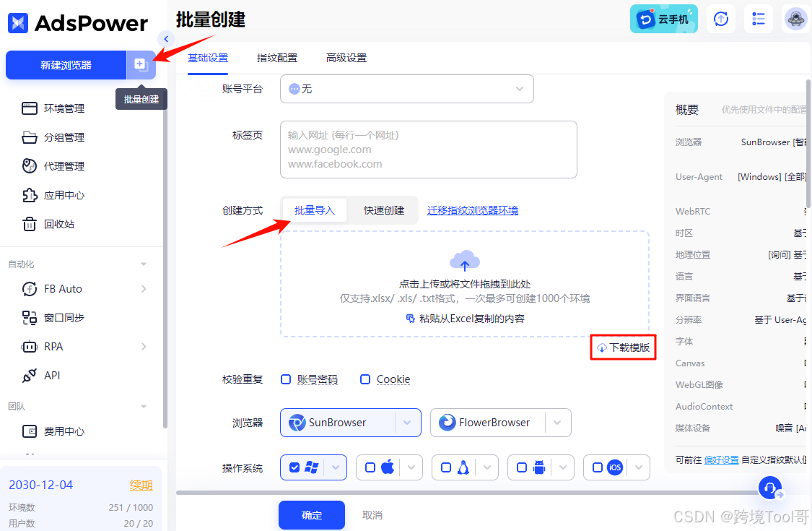The height and width of the screenshot is (531, 812).
Task: Expand FlowerBrowser version dropdown arrow
Action: tap(558, 423)
